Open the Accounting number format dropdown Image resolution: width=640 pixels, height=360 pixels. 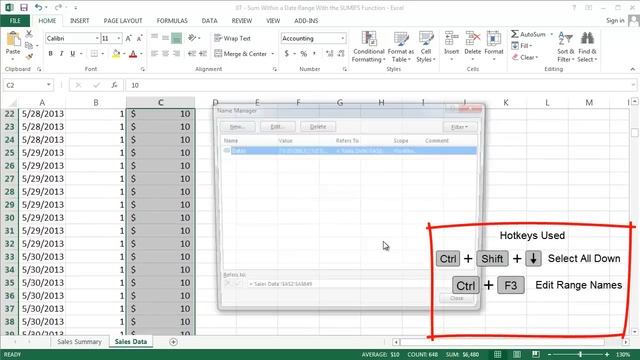click(342, 38)
